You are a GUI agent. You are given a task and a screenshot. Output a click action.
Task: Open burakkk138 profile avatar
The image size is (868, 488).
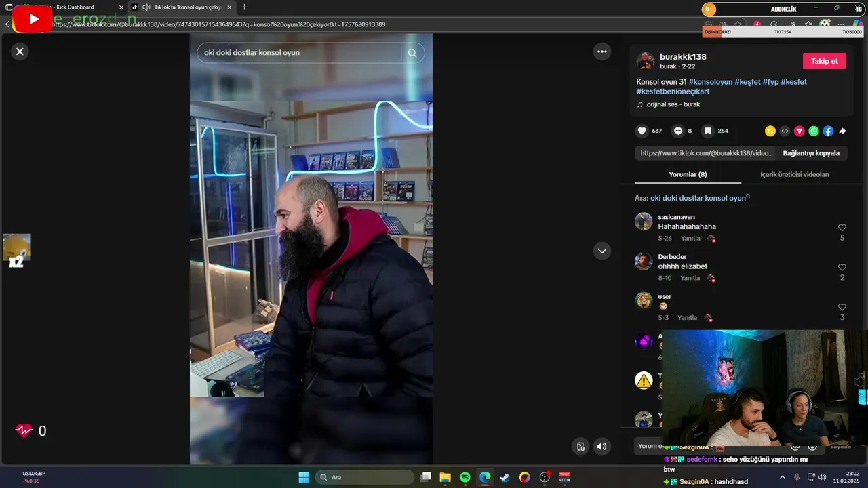646,61
